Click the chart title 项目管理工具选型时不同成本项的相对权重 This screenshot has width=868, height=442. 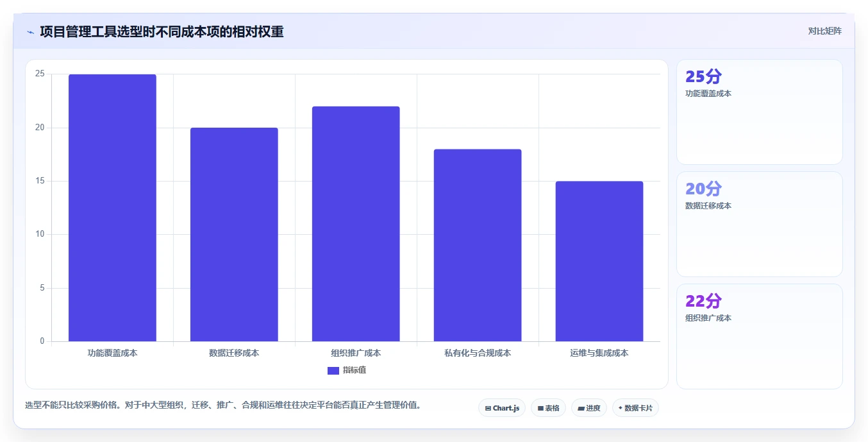pyautogui.click(x=162, y=31)
